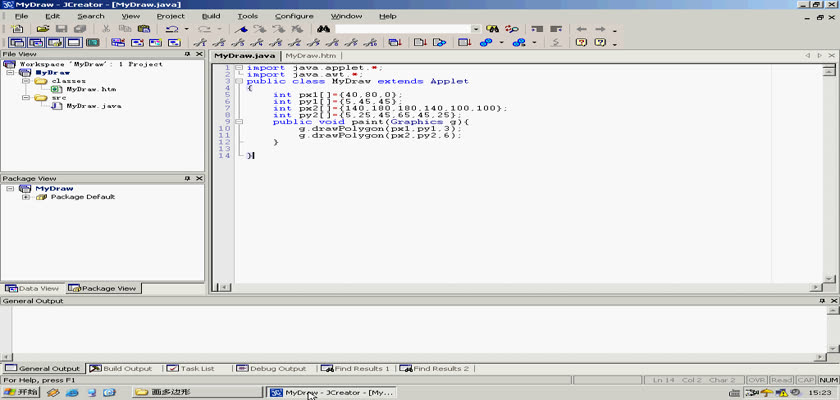Collapse the src folder node
The height and width of the screenshot is (400, 840).
[x=26, y=98]
